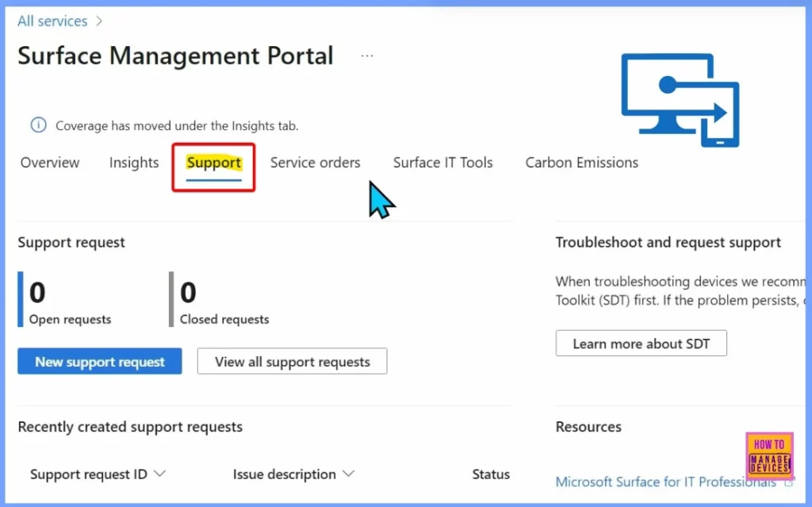Open the ellipsis menu beside portal title
Viewport: 812px width, 507px height.
367,56
